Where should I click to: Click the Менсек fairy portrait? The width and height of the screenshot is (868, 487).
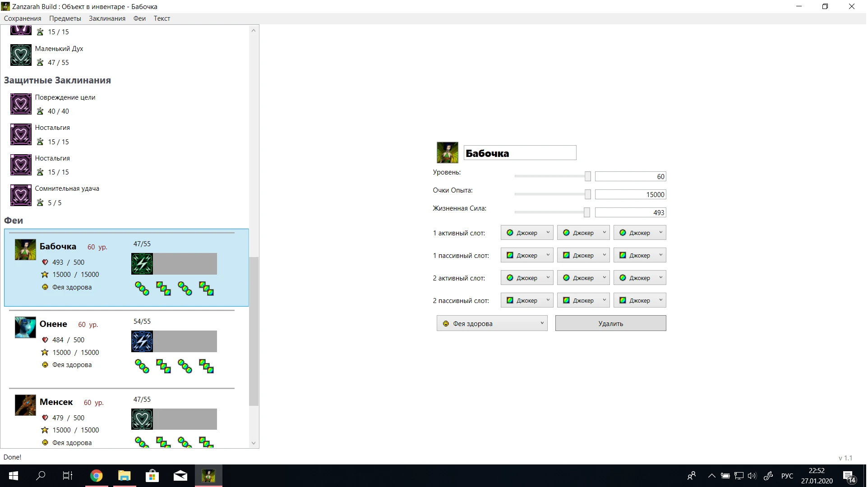click(x=25, y=405)
